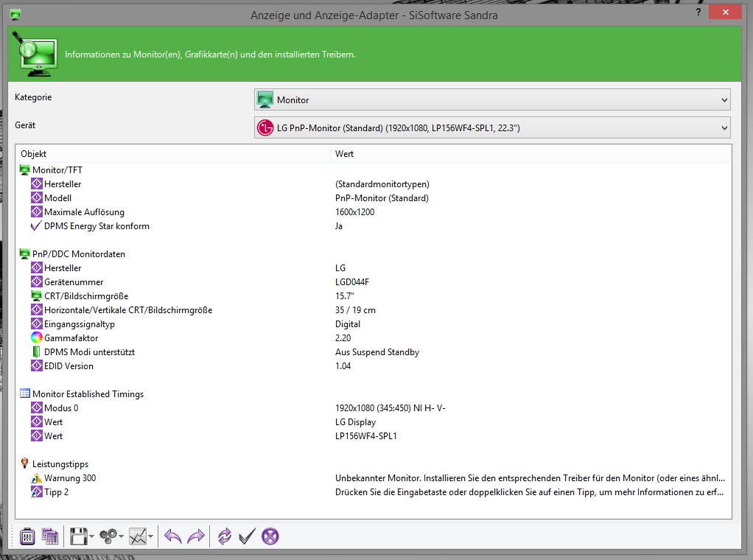The image size is (753, 560).
Task: Select the EDID Version row
Action: coord(373,366)
